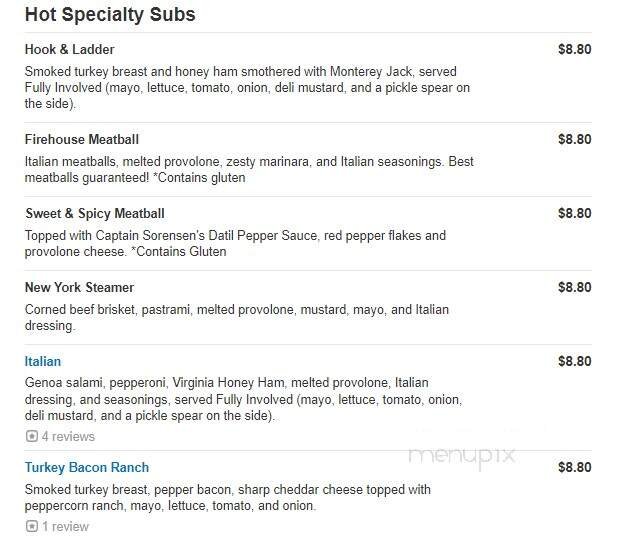Screen dimensions: 641x538
Task: Click the New York Steamer description text
Action: (x=237, y=317)
